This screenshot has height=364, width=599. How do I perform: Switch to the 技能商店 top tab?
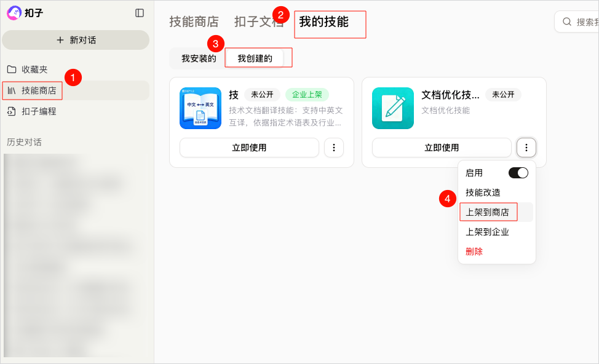[x=194, y=22]
